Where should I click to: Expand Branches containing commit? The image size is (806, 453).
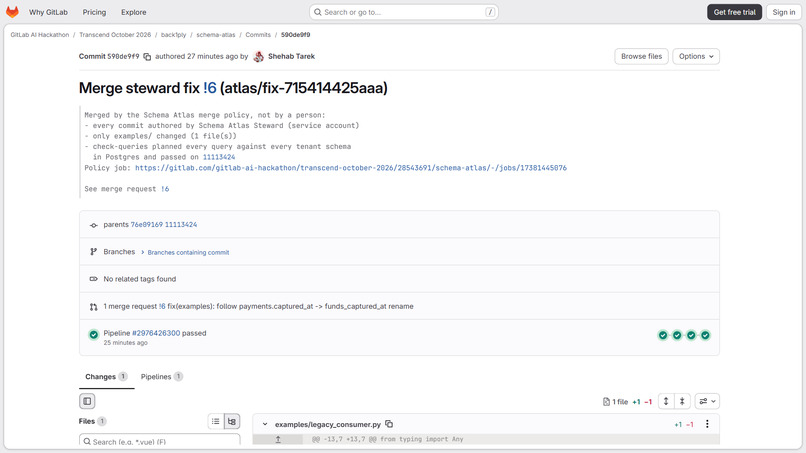[x=186, y=252]
